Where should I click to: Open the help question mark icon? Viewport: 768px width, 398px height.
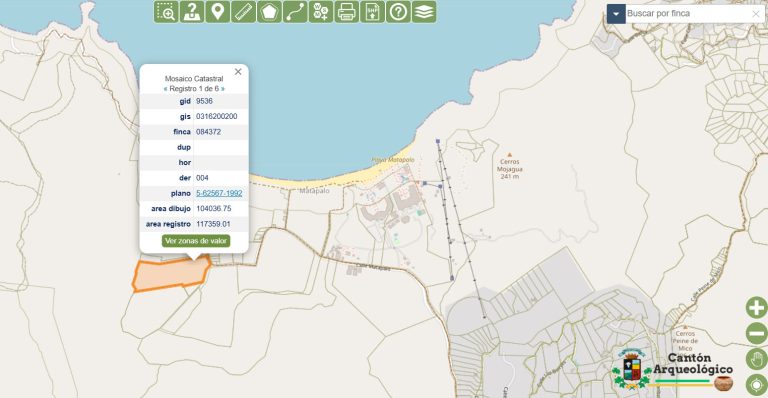[x=398, y=12]
